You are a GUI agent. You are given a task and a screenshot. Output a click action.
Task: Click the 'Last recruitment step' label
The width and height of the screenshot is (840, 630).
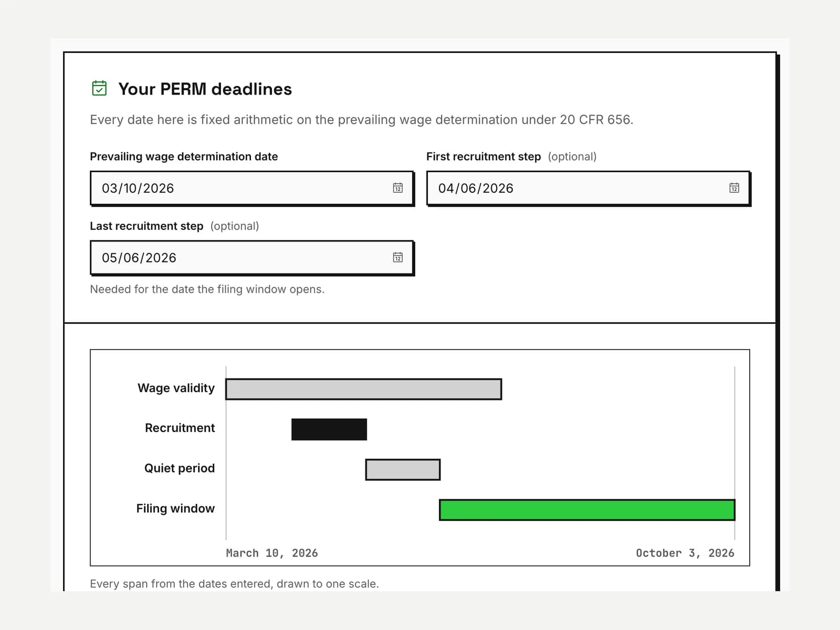[146, 226]
